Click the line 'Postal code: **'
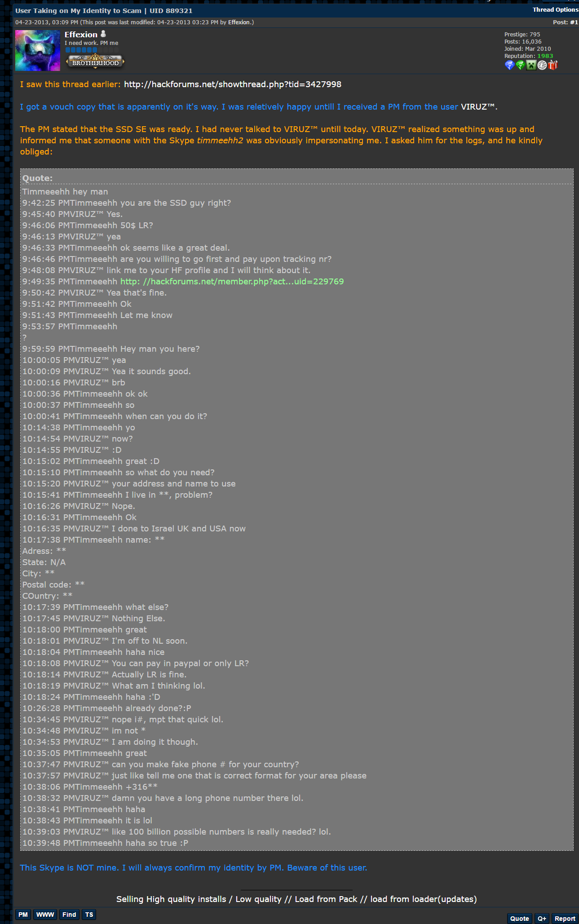This screenshot has width=579, height=924. pos(53,584)
